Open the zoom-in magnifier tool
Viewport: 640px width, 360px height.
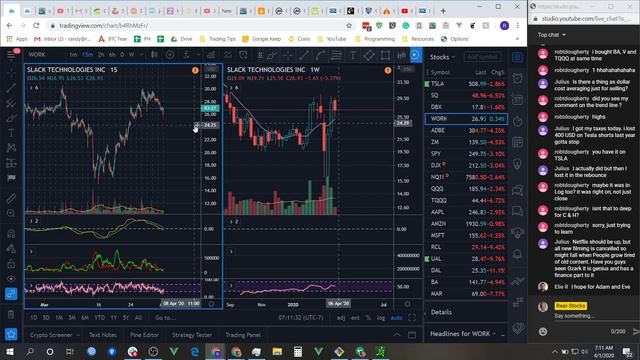pyautogui.click(x=11, y=213)
